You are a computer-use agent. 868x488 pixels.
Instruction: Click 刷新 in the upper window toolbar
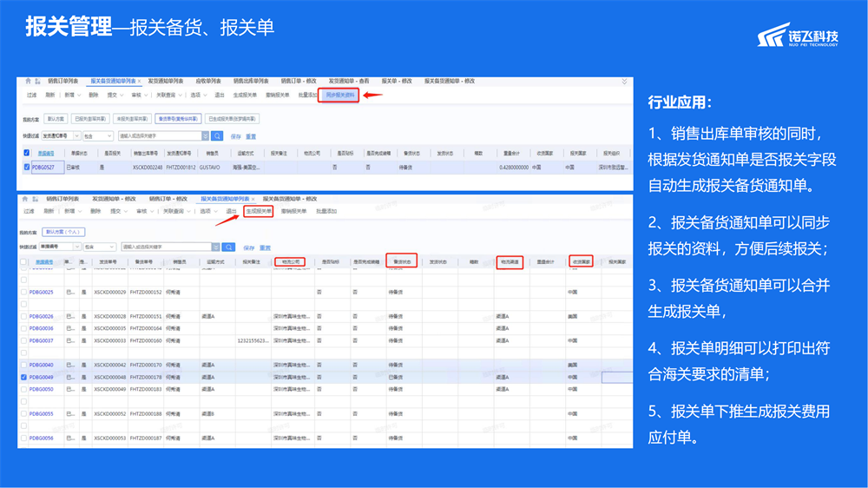tap(49, 96)
